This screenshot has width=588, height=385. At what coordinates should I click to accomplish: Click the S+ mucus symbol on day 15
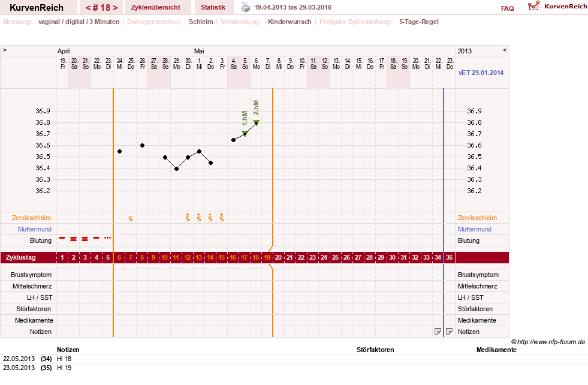[222, 217]
